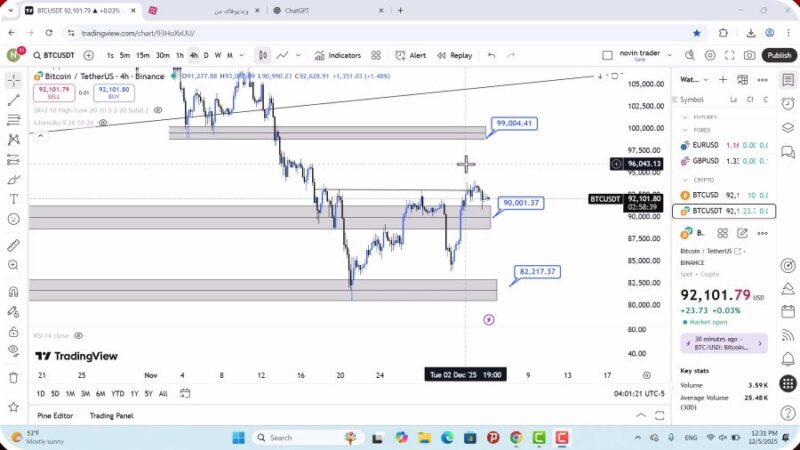Click the candlestick chart type icon
The height and width of the screenshot is (450, 800).
[x=262, y=55]
